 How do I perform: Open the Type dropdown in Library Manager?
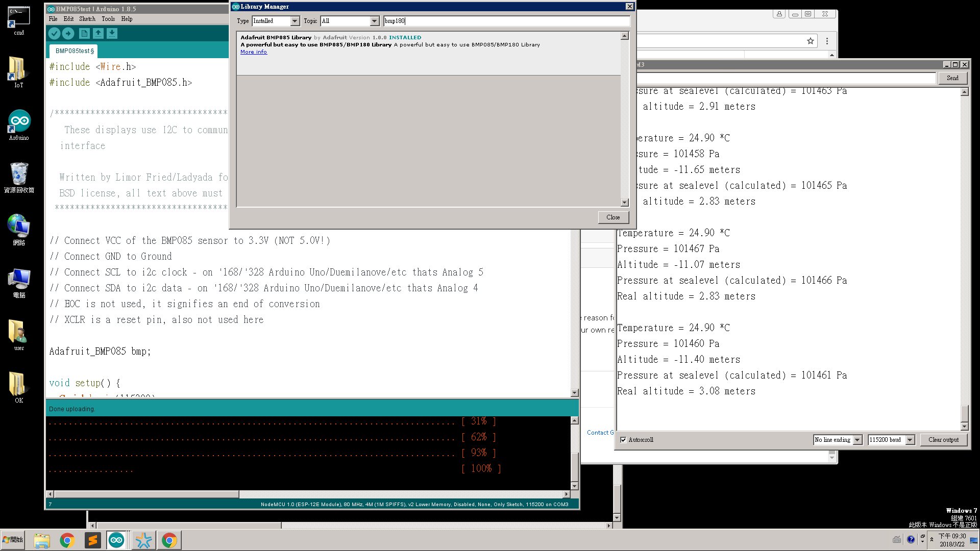(276, 21)
